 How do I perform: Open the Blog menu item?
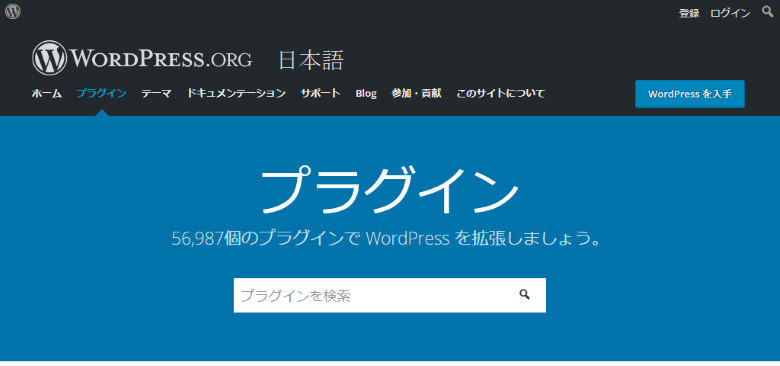366,93
